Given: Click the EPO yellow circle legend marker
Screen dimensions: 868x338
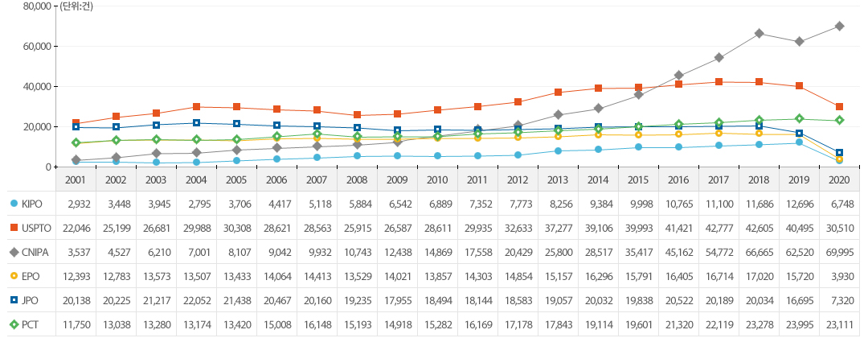Looking at the screenshot, I should pyautogui.click(x=13, y=276).
